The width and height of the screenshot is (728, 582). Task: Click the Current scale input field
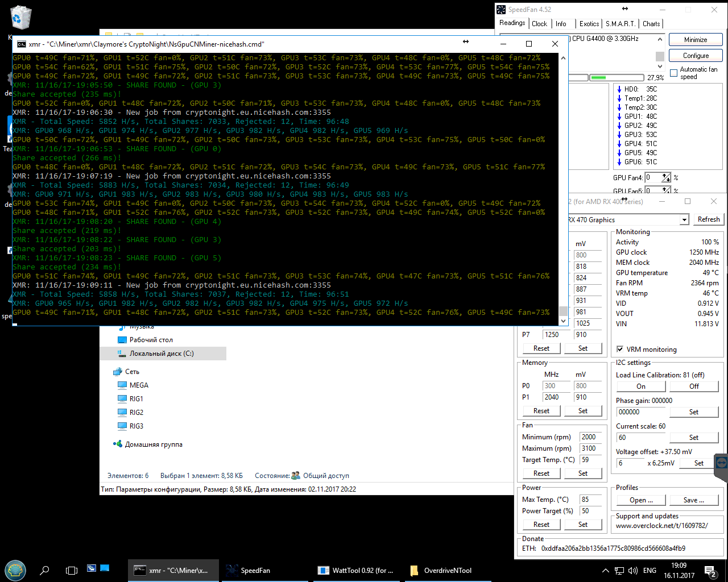tap(641, 438)
